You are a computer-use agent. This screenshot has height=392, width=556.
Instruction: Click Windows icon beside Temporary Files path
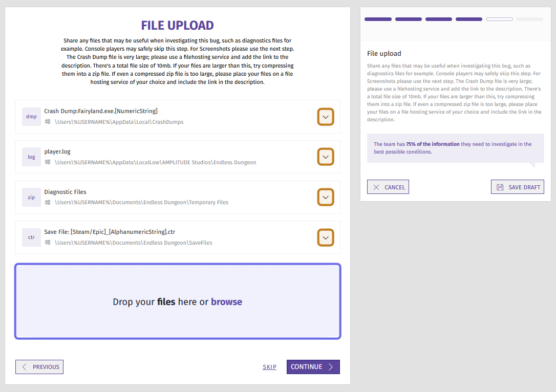point(48,202)
